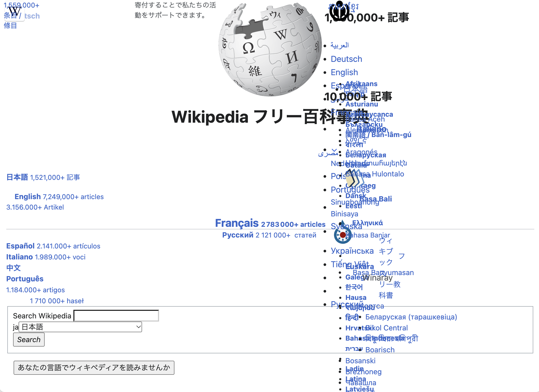This screenshot has width=539, height=392.
Task: Click the Wikipedia W icon at top left
Action: 15,11
